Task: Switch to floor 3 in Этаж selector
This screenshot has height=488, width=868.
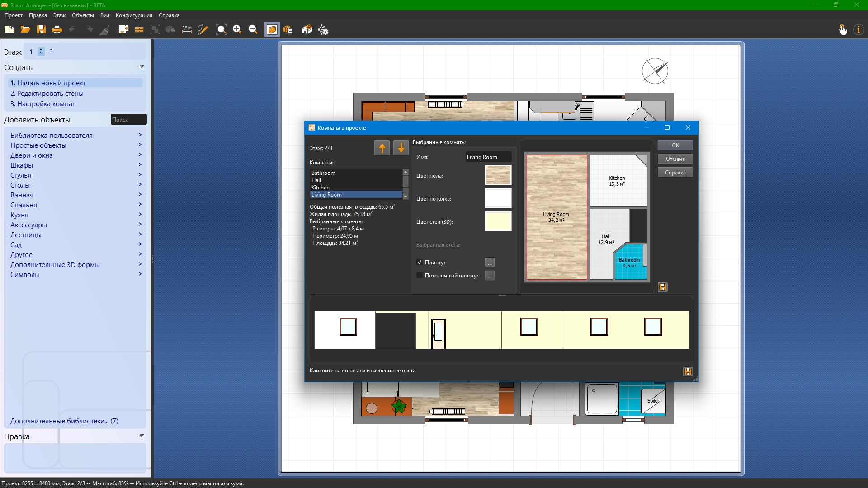Action: [x=51, y=52]
